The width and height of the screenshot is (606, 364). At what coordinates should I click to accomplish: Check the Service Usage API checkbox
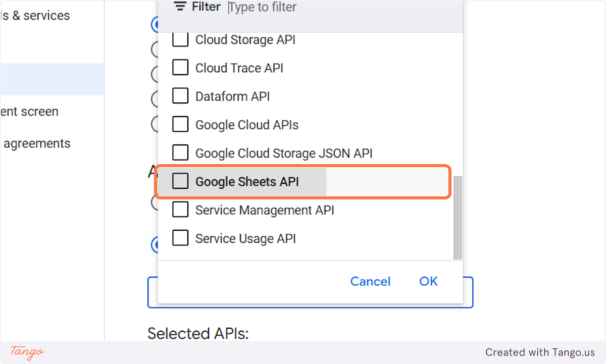coord(180,237)
